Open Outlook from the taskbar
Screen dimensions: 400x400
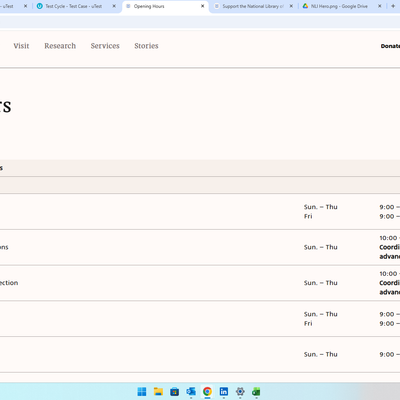[191, 392]
